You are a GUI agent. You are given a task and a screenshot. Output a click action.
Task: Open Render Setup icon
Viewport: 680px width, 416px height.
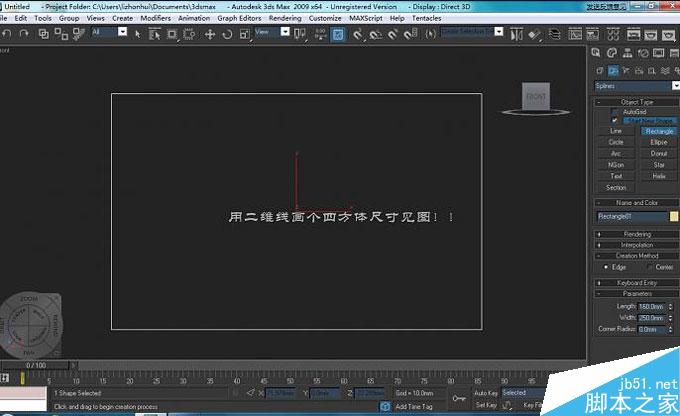pyautogui.click(x=634, y=34)
